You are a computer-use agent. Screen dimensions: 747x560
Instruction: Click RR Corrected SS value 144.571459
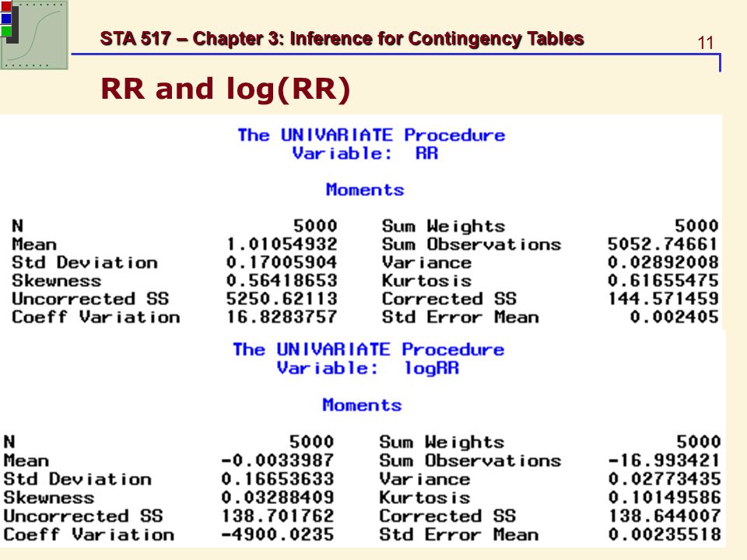click(663, 299)
